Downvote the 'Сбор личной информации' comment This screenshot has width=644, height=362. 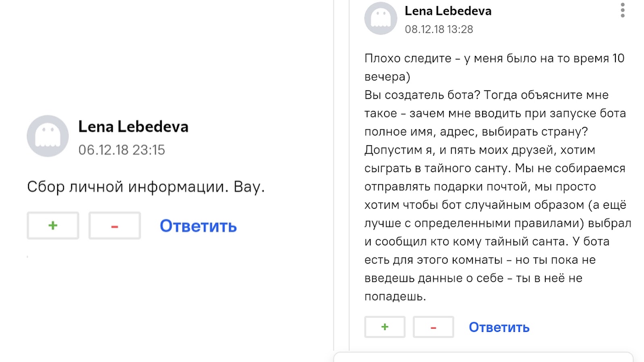point(115,226)
